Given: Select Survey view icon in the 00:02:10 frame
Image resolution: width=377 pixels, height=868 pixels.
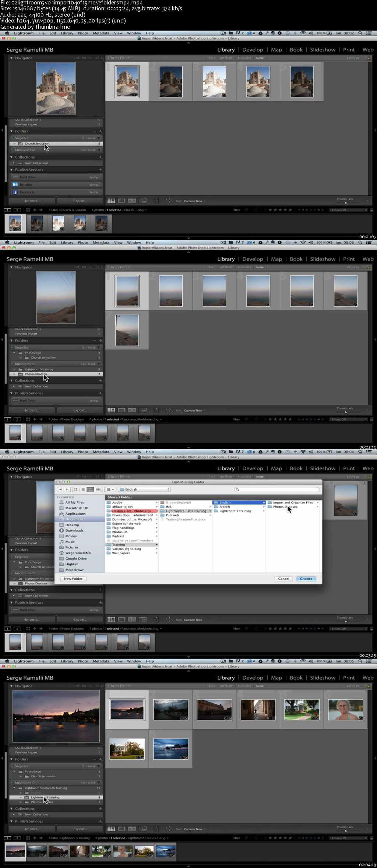Looking at the screenshot, I should click(x=142, y=410).
